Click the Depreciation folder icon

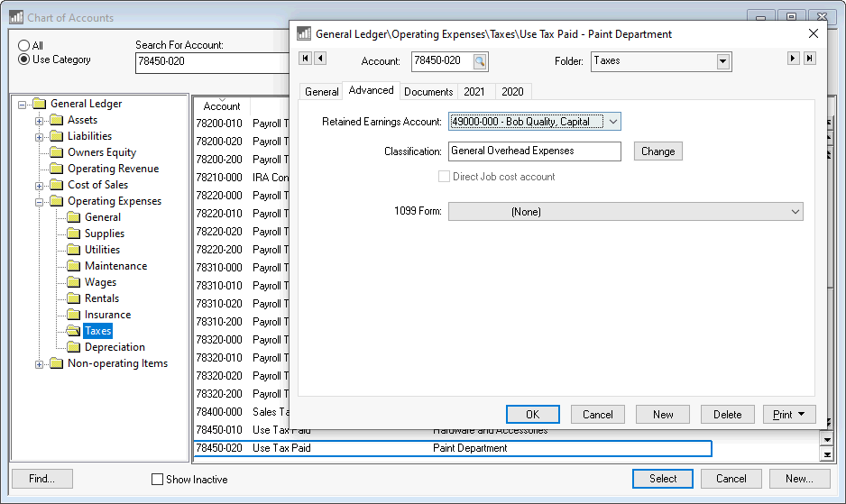[x=74, y=347]
